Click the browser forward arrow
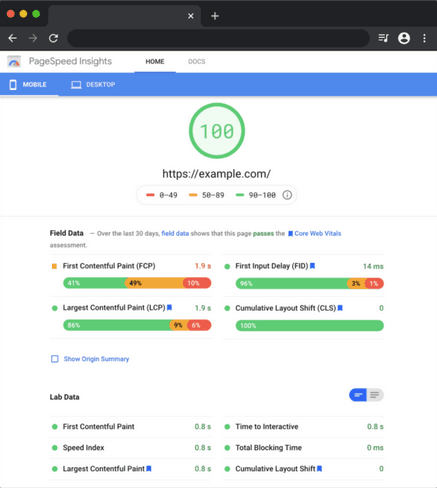Image resolution: width=437 pixels, height=488 pixels. tap(33, 38)
